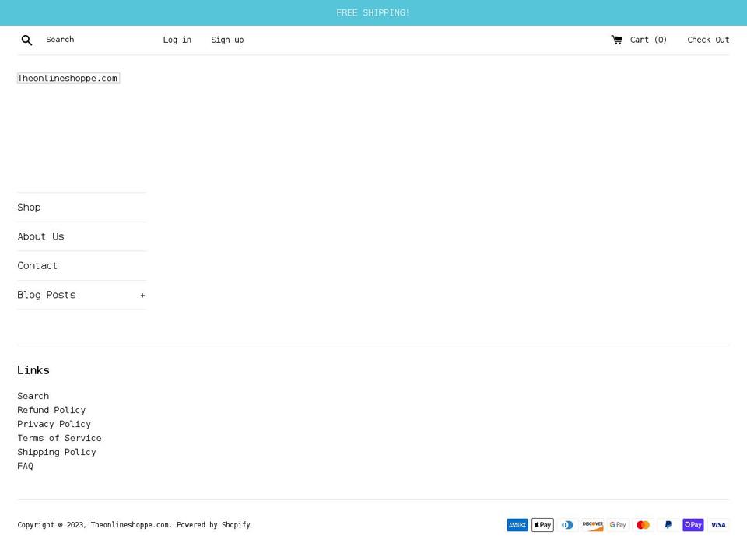747x560 pixels.
Task: Click the footer Theonlineshoppe.com copyright link
Action: (x=130, y=525)
